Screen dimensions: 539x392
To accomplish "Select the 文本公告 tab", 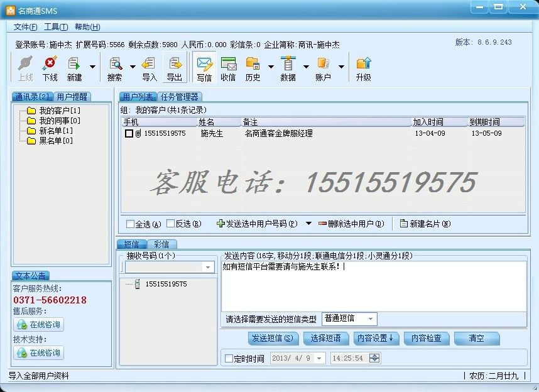I will [x=31, y=275].
